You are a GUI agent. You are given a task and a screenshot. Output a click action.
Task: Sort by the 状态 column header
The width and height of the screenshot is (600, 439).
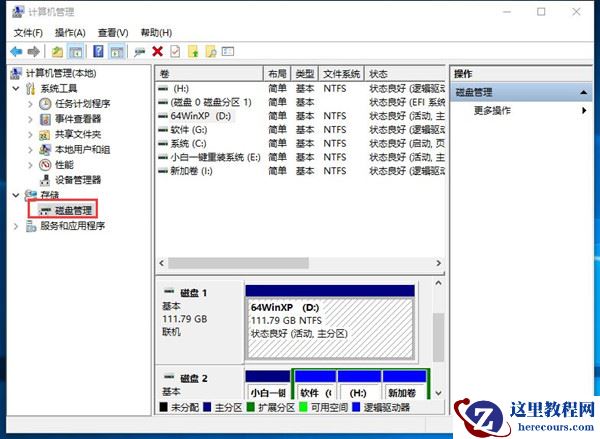[405, 73]
